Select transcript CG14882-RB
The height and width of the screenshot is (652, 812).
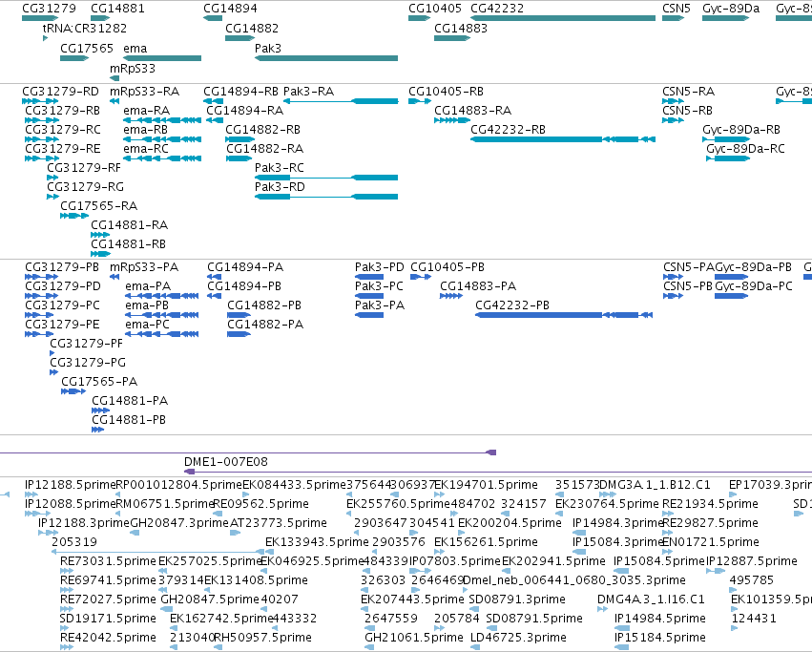click(239, 139)
